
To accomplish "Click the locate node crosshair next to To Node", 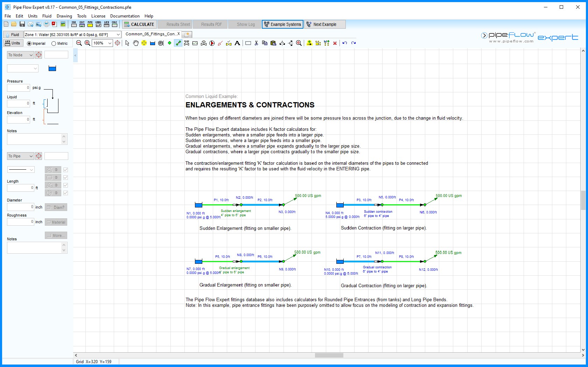I will pyautogui.click(x=38, y=55).
